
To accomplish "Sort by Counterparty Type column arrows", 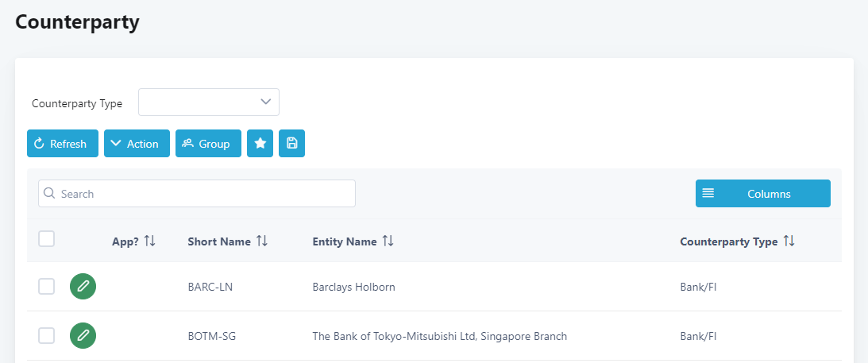I will pos(789,241).
